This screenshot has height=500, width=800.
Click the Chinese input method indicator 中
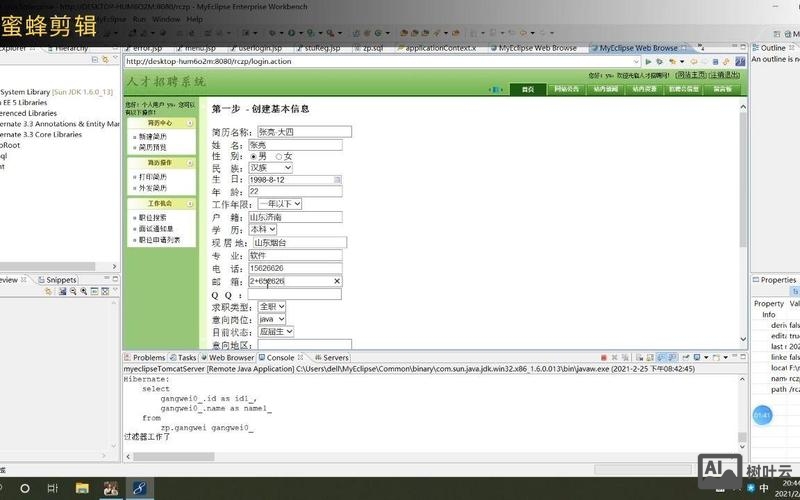(x=764, y=488)
